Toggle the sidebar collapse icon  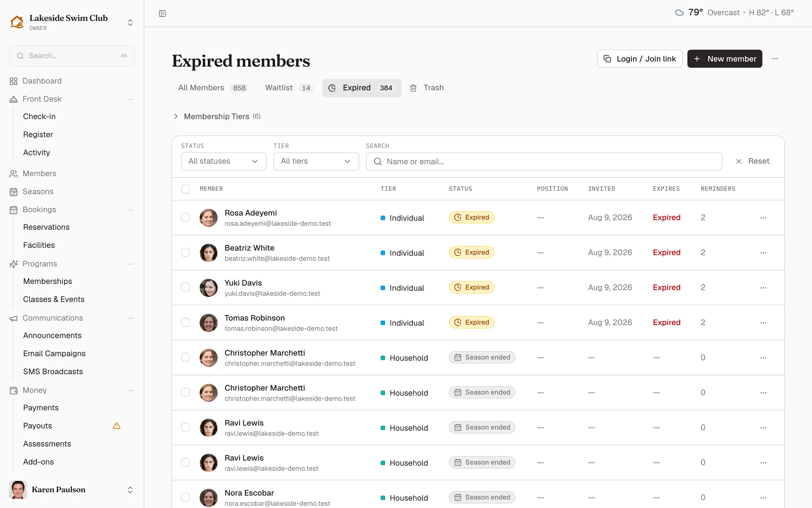[x=162, y=14]
